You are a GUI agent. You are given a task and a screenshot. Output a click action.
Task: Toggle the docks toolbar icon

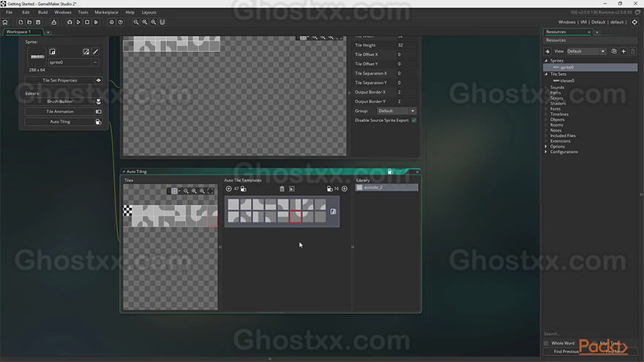162,22
